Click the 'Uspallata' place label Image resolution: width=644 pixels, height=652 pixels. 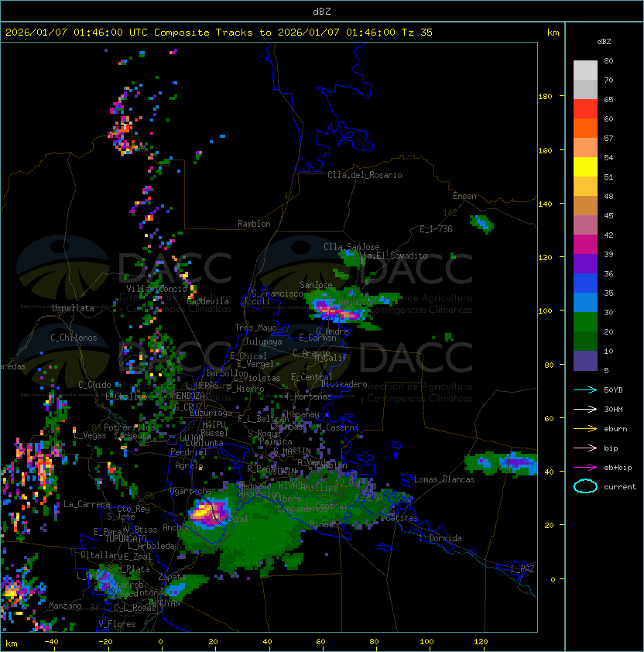73,308
